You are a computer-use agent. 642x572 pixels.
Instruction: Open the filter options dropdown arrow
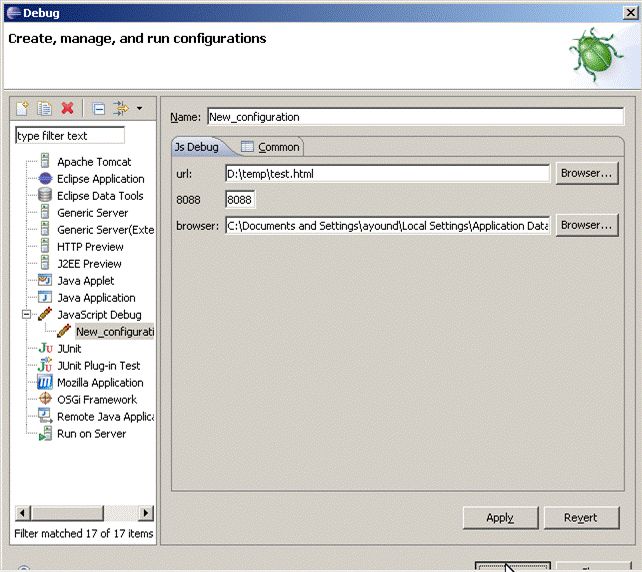pyautogui.click(x=140, y=109)
